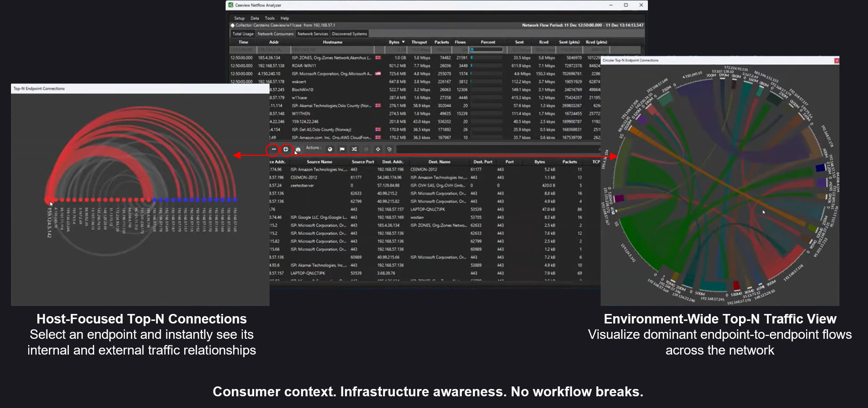This screenshot has height=408, width=868.
Task: Click the filter input field beside action icons
Action: tap(497, 149)
